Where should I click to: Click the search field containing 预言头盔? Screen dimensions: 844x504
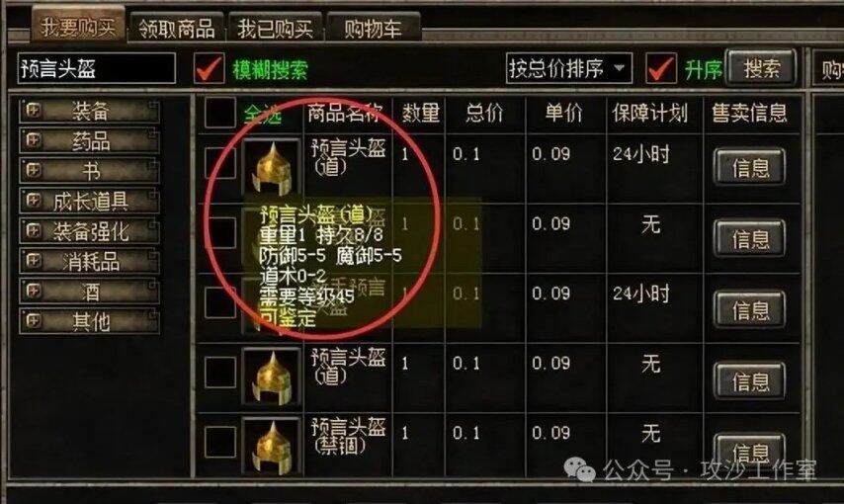click(x=96, y=68)
